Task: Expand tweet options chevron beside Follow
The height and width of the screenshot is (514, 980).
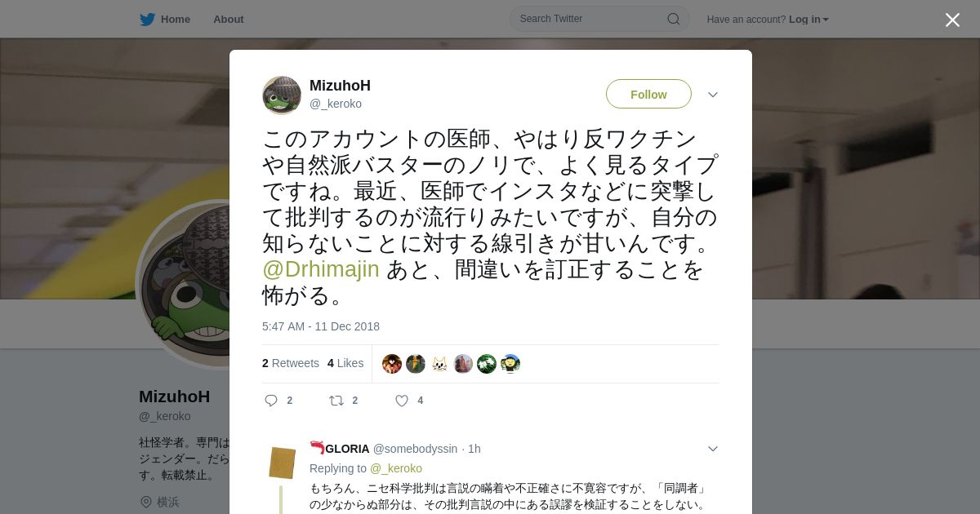Action: (713, 95)
